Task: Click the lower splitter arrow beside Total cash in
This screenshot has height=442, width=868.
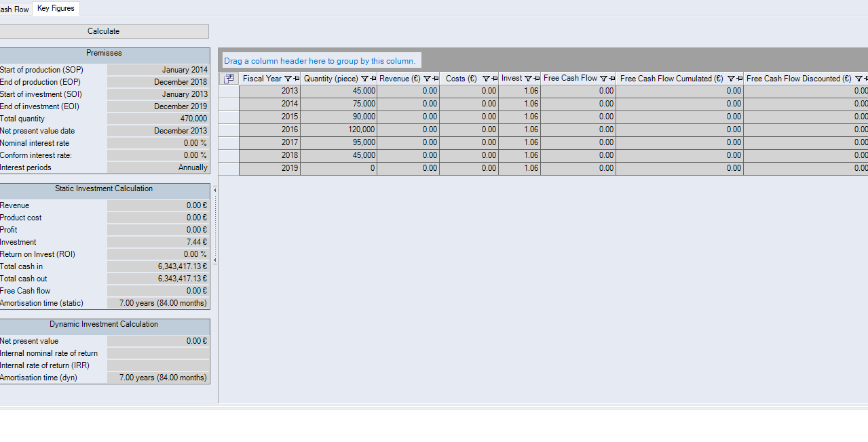Action: [215, 260]
